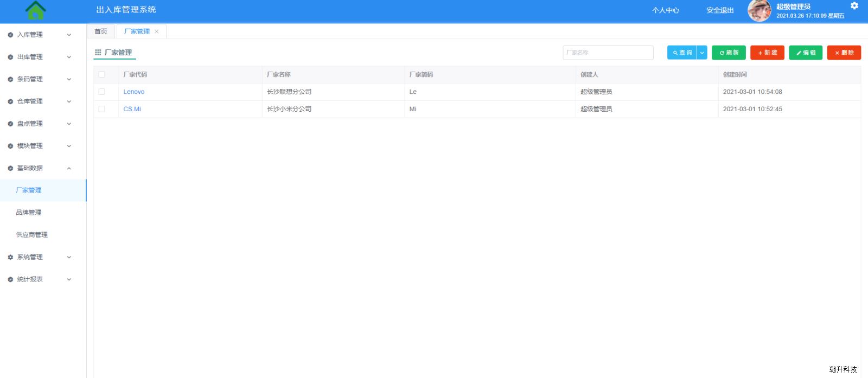The image size is (868, 378).
Task: Click the 基础数据 sidebar icon
Action: coord(10,168)
